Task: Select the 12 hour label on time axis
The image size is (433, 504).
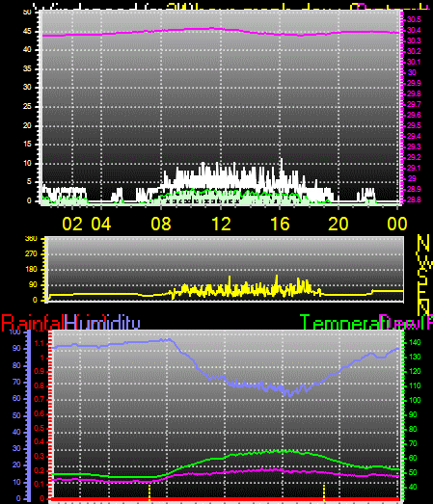Action: click(222, 224)
